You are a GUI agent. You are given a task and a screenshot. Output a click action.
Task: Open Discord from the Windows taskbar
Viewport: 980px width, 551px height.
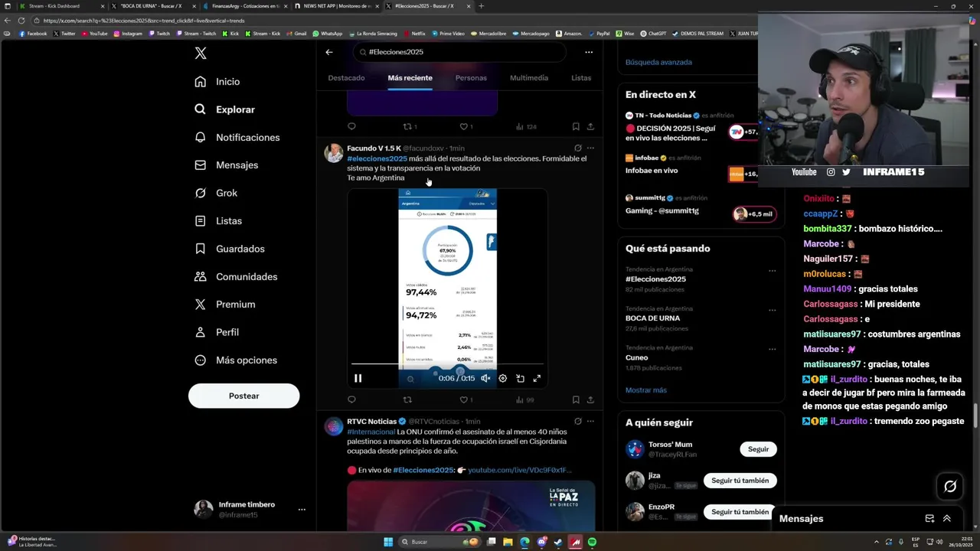541,542
